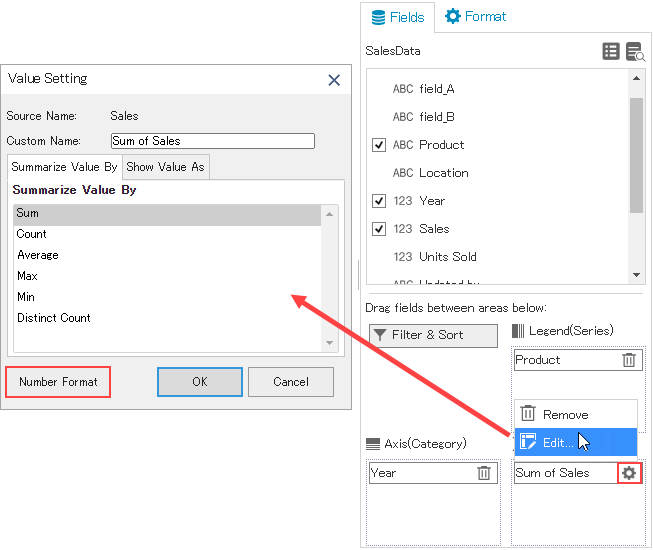Image resolution: width=653 pixels, height=550 pixels.
Task: Click the fields list scrollbar thumb
Action: (636, 155)
